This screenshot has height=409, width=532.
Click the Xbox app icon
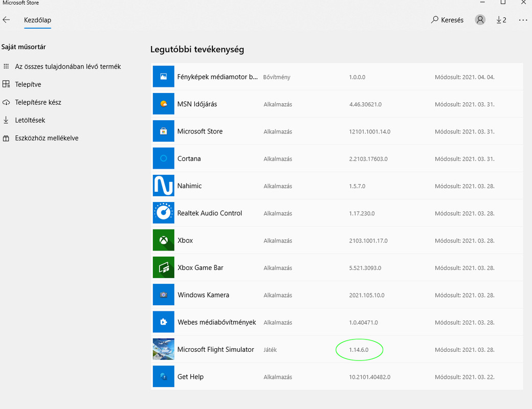[x=164, y=240]
